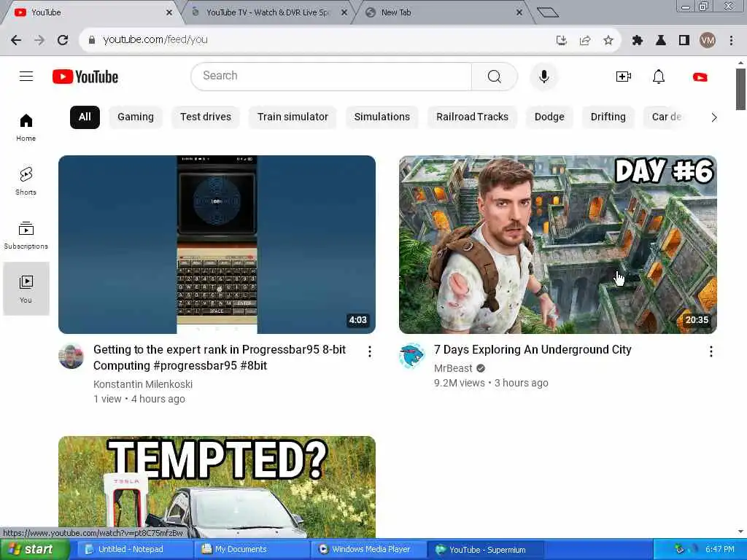
Task: Click the system tray clock
Action: tap(720, 550)
